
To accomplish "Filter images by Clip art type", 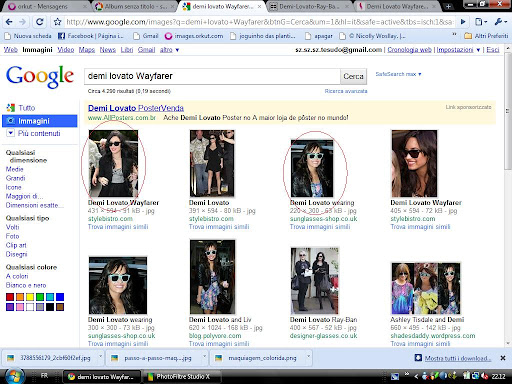I will pos(16,245).
